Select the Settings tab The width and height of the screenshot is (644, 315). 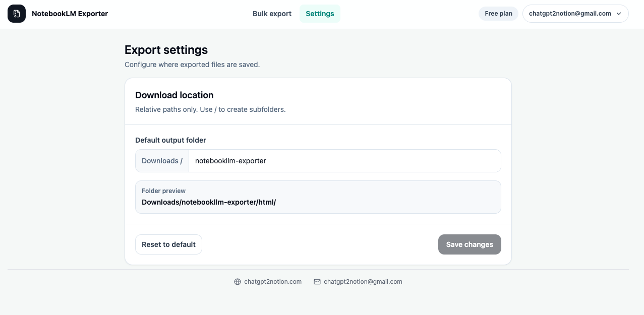(320, 14)
